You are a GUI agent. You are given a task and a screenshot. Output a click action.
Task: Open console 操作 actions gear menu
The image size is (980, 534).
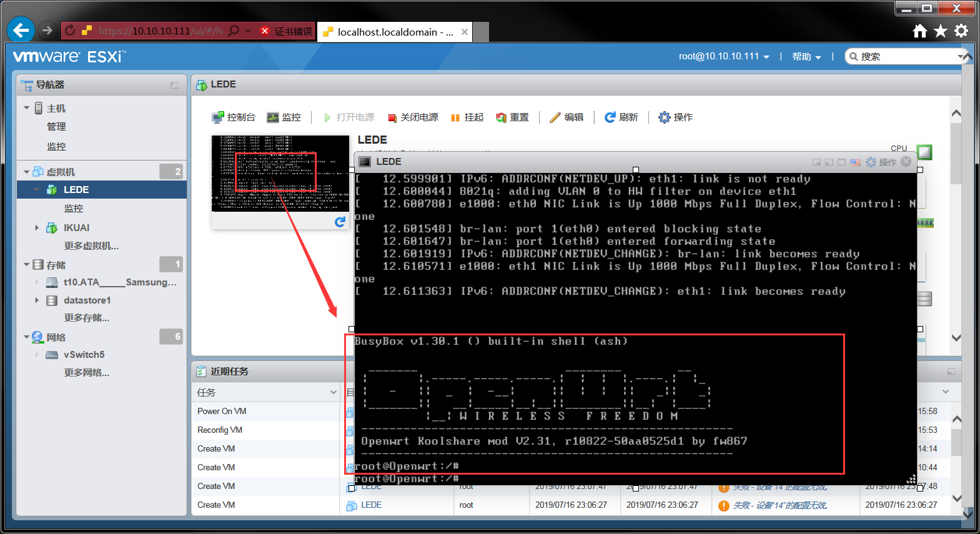[881, 162]
